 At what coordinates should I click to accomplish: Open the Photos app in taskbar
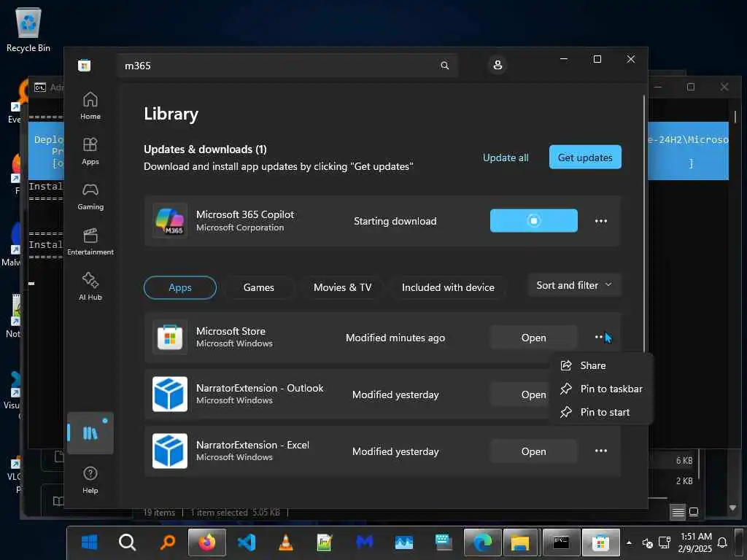[404, 542]
